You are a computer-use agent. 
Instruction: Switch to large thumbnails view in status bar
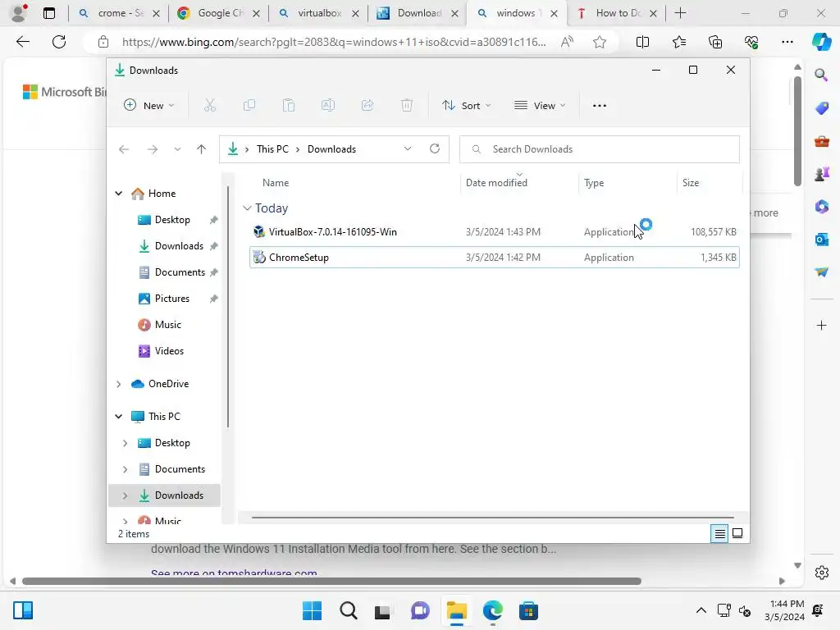tap(737, 533)
